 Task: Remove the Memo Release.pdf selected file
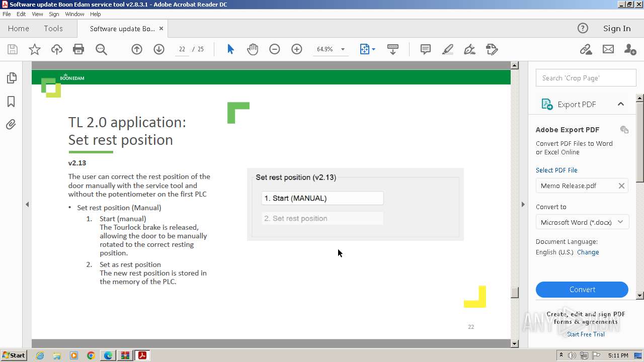coord(621,186)
